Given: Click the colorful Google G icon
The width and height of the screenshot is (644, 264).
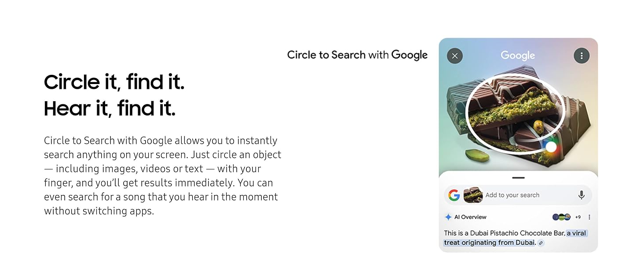Looking at the screenshot, I should pos(454,195).
